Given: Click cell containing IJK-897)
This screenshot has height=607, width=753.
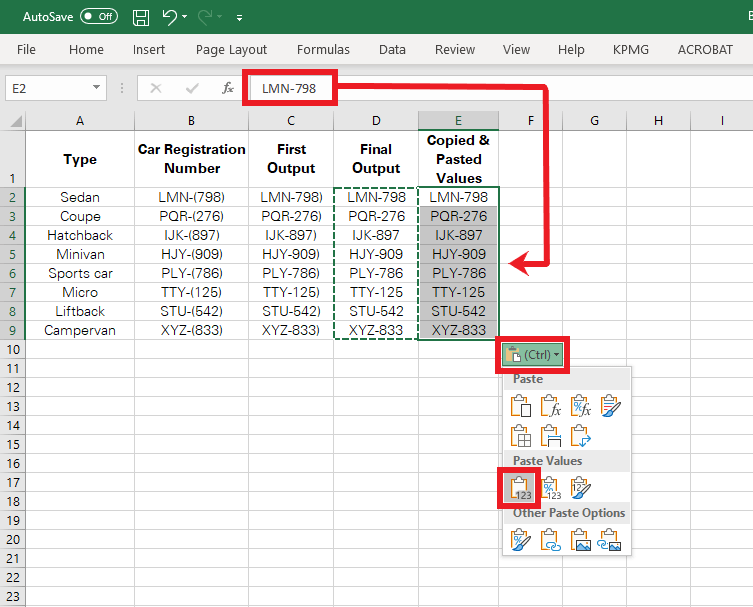Looking at the screenshot, I should pyautogui.click(x=291, y=235).
